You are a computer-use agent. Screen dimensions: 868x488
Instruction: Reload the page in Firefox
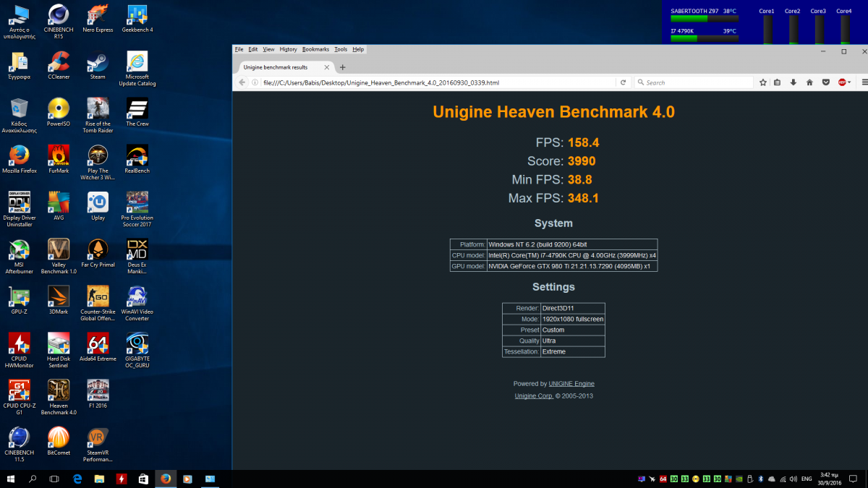[623, 82]
